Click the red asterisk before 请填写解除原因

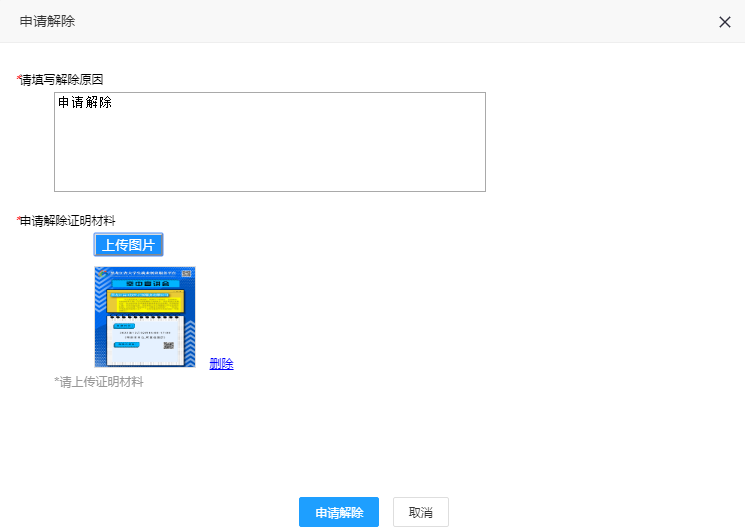point(18,78)
